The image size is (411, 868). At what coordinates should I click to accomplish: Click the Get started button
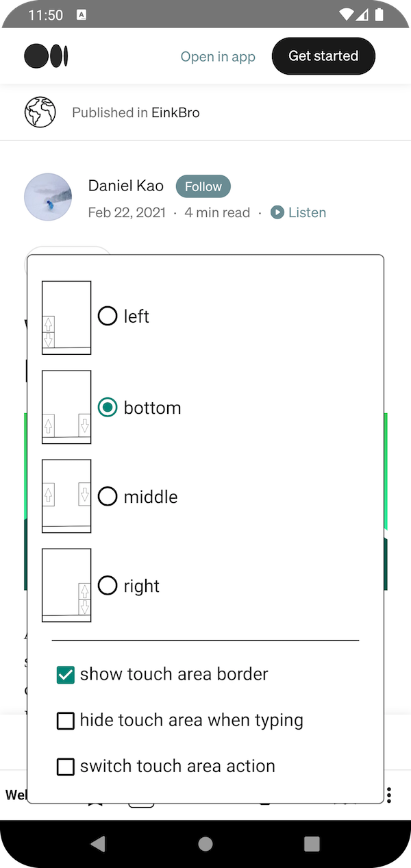click(x=323, y=56)
